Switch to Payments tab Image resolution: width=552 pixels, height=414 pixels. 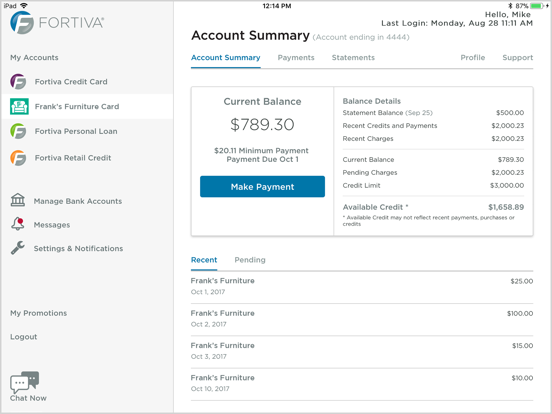(296, 57)
